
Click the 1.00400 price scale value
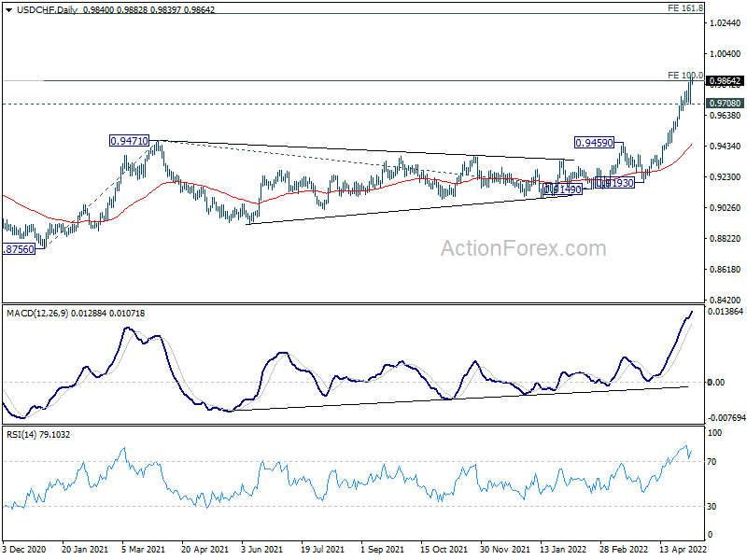(x=726, y=54)
